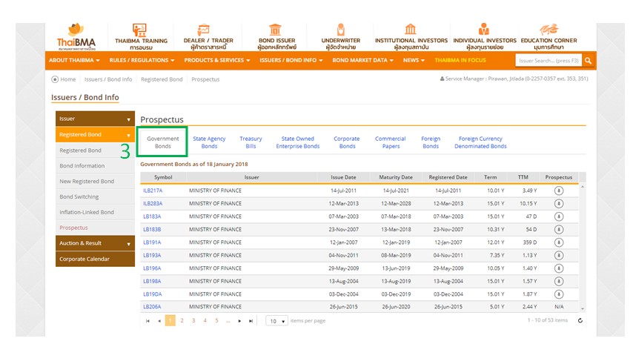Click the Issuer Search input field
The height and width of the screenshot is (364, 636).
(549, 61)
